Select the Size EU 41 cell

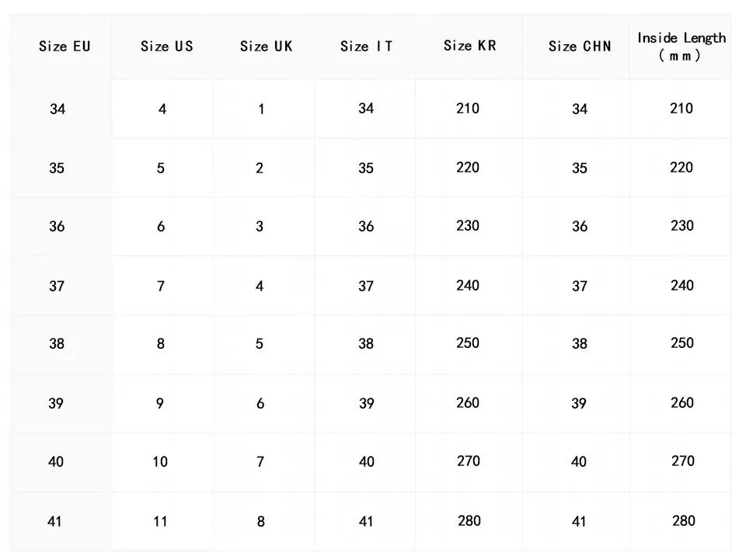54,521
